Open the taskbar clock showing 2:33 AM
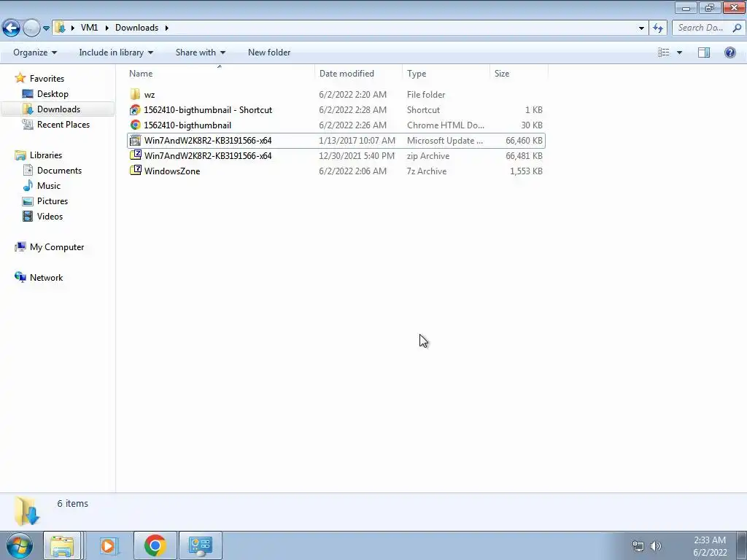 click(710, 546)
